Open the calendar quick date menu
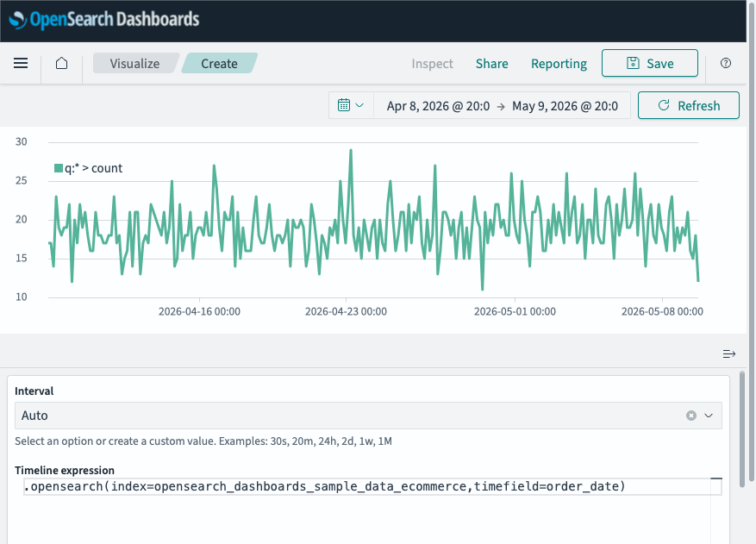Viewport: 756px width, 544px height. tap(351, 105)
